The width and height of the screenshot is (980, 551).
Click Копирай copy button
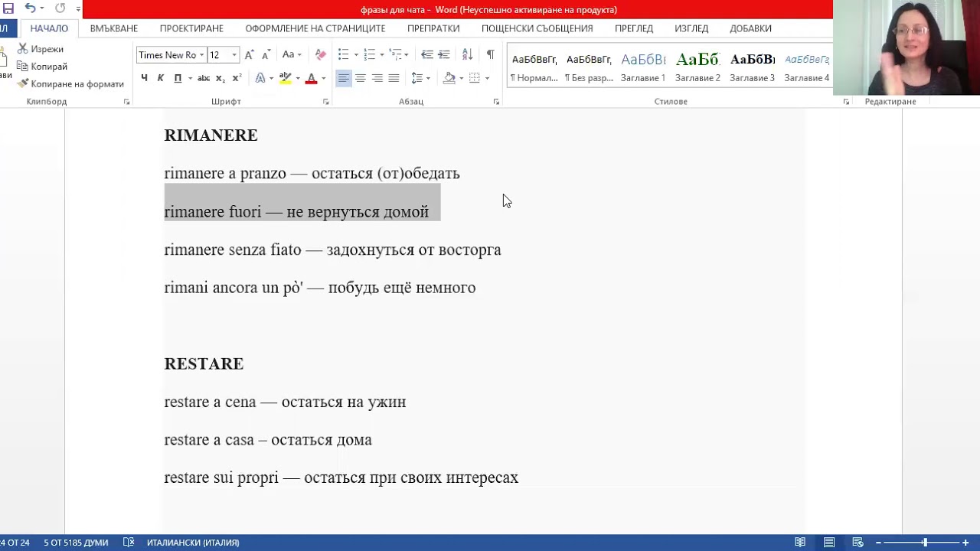coord(42,67)
